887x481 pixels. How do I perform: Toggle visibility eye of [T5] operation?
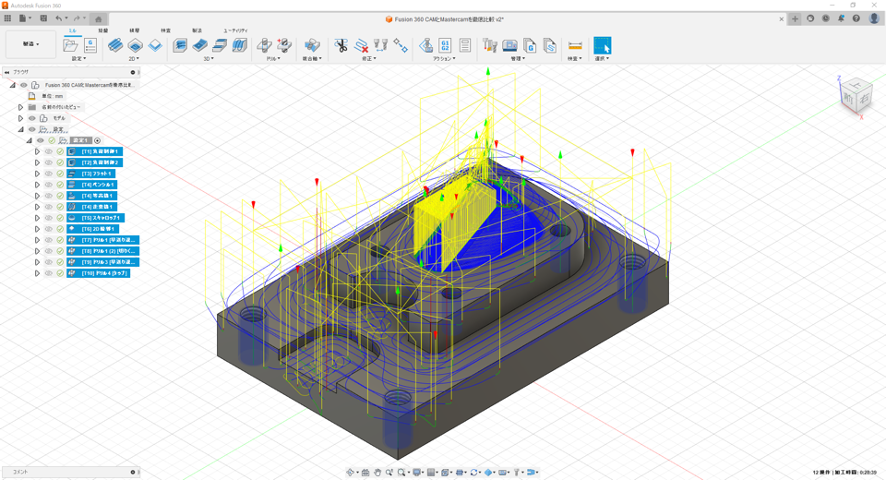tap(49, 218)
